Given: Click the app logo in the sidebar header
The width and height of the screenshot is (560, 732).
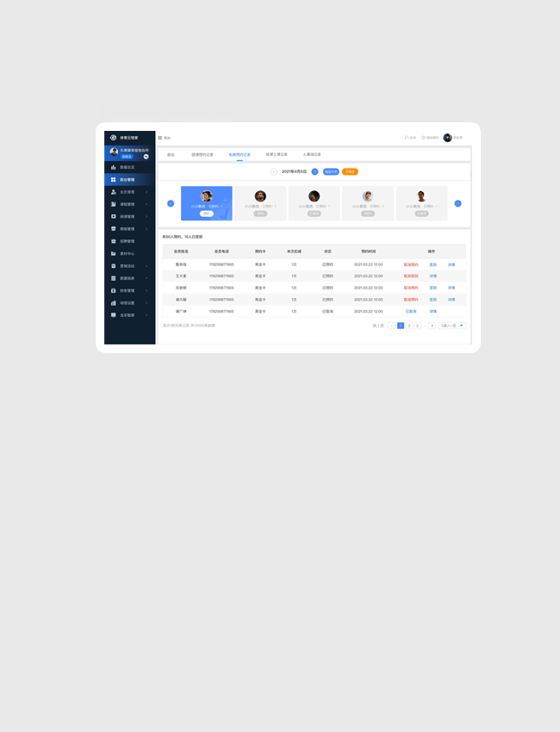Looking at the screenshot, I should point(113,138).
